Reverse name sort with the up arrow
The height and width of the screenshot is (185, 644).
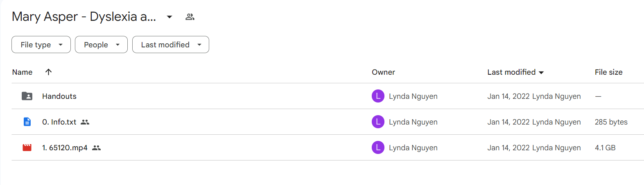(x=48, y=72)
